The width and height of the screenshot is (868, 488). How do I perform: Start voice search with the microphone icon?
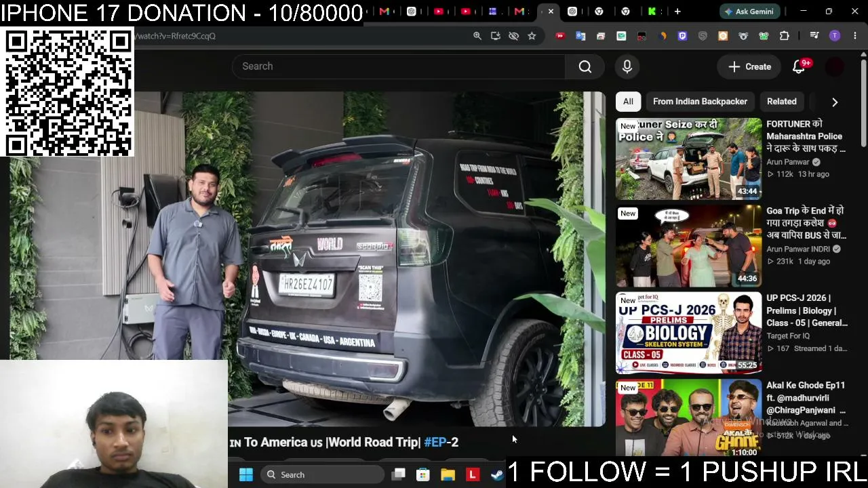pyautogui.click(x=627, y=66)
